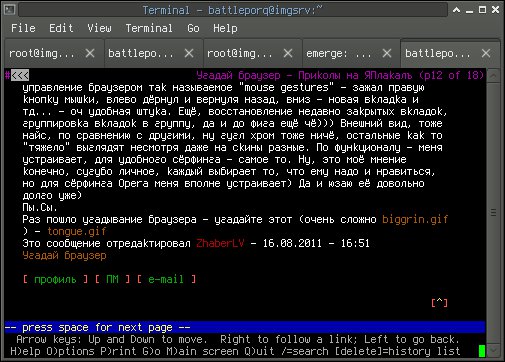Click the scrollbar down arrow
The width and height of the screenshot is (505, 362).
click(493, 350)
